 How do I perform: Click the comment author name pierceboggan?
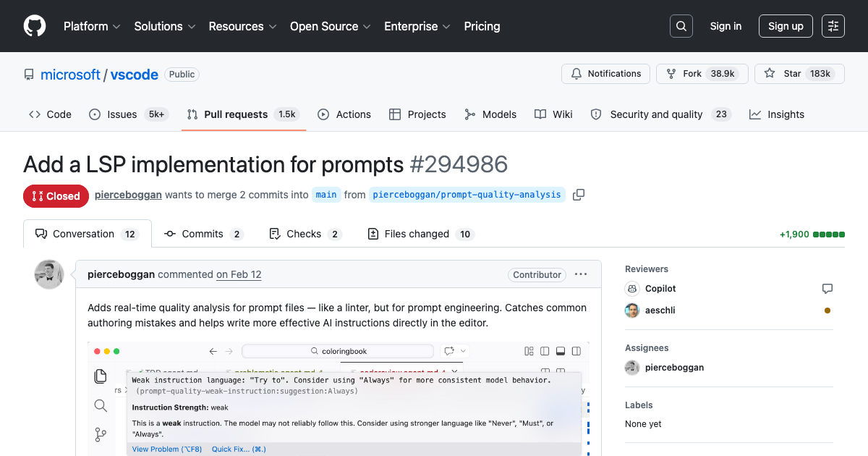coord(122,274)
